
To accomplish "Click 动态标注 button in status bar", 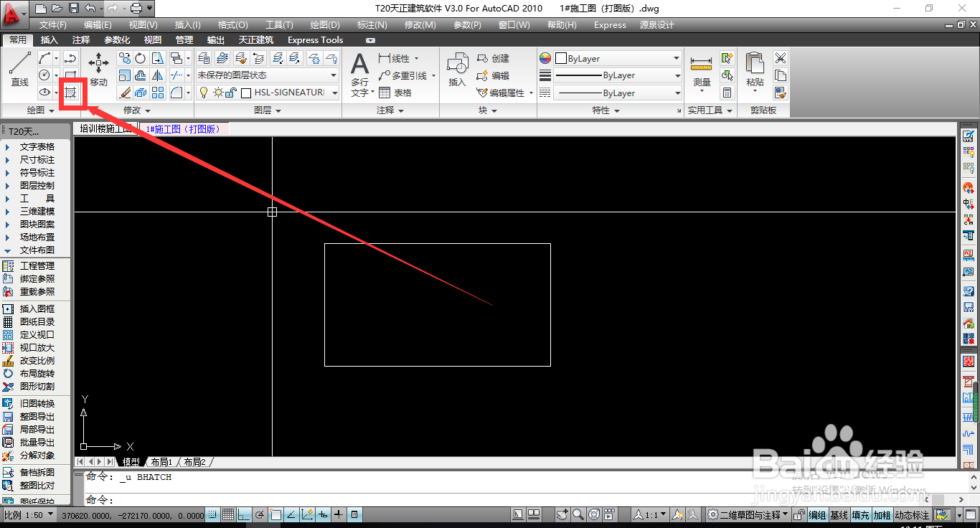I will pos(911,515).
